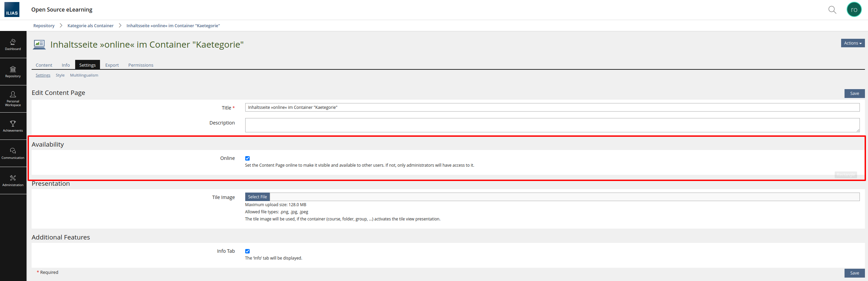Open Repository in the sidebar
This screenshot has width=868, height=281.
click(x=13, y=72)
